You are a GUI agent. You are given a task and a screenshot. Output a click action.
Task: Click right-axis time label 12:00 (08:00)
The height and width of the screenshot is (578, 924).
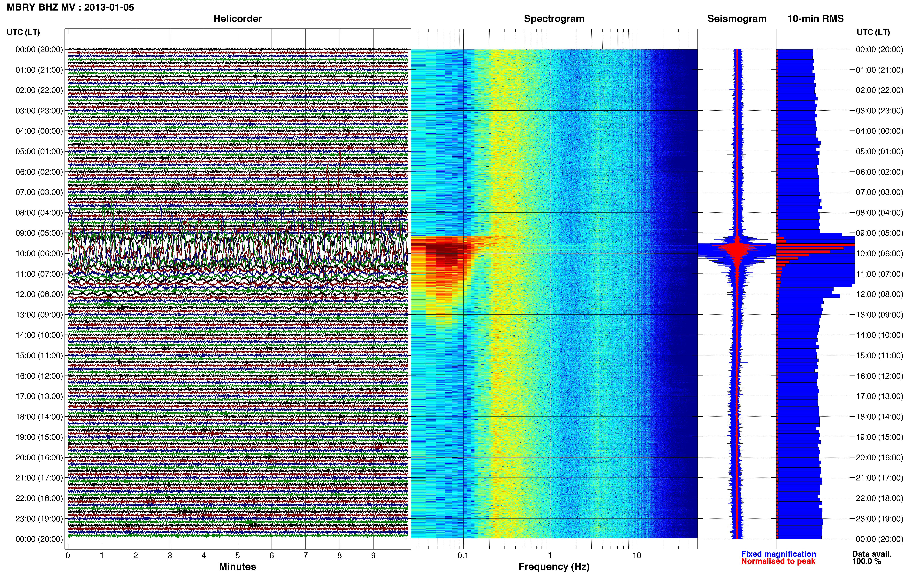[880, 294]
